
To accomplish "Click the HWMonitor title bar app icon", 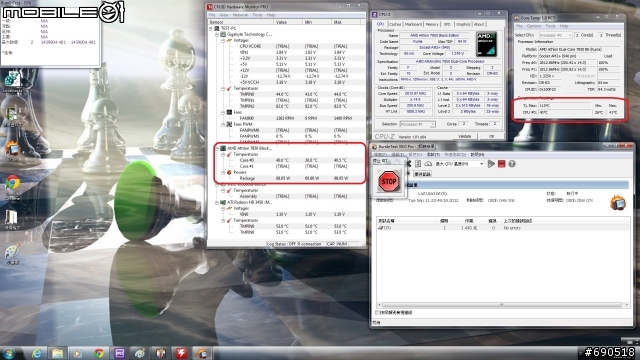I will tap(210, 7).
